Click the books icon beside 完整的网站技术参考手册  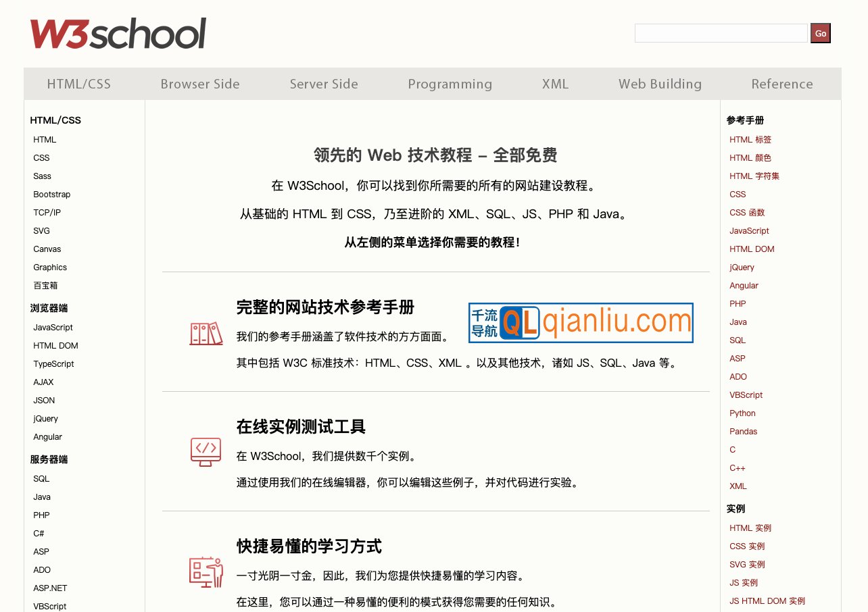coord(206,333)
